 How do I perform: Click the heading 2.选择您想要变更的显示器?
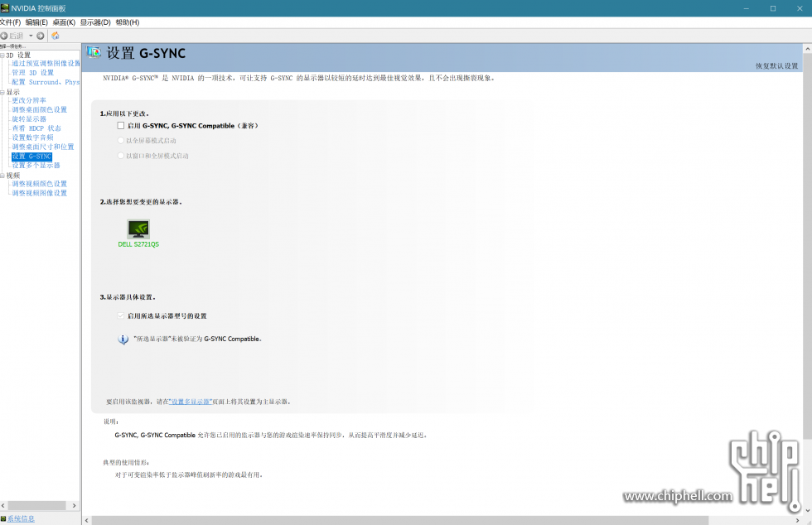click(141, 202)
